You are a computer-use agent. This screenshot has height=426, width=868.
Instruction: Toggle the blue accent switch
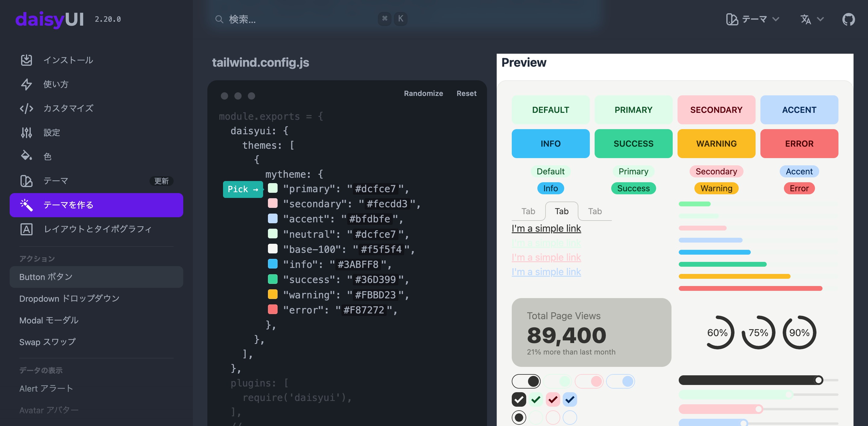(620, 381)
